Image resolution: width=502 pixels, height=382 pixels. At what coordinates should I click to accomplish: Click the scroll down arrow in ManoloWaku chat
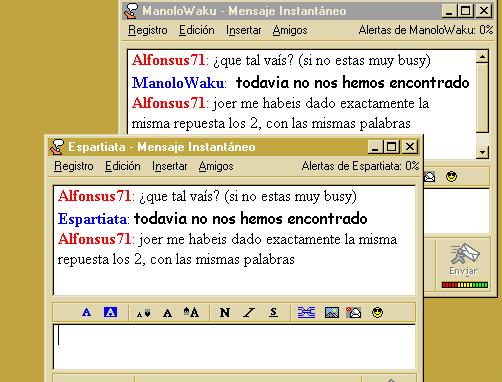(x=482, y=153)
